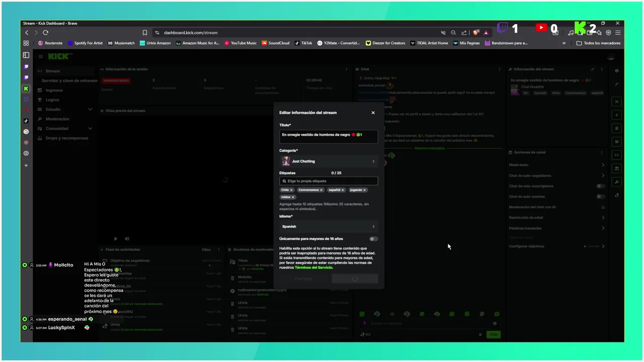Screen dimensions: 644x362
Task: Remove the Chile tag
Action: [x=291, y=190]
